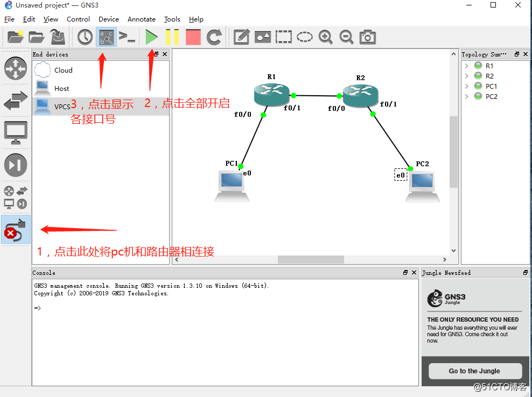This screenshot has height=397, width=532.
Task: Open the View menu
Action: [x=51, y=19]
